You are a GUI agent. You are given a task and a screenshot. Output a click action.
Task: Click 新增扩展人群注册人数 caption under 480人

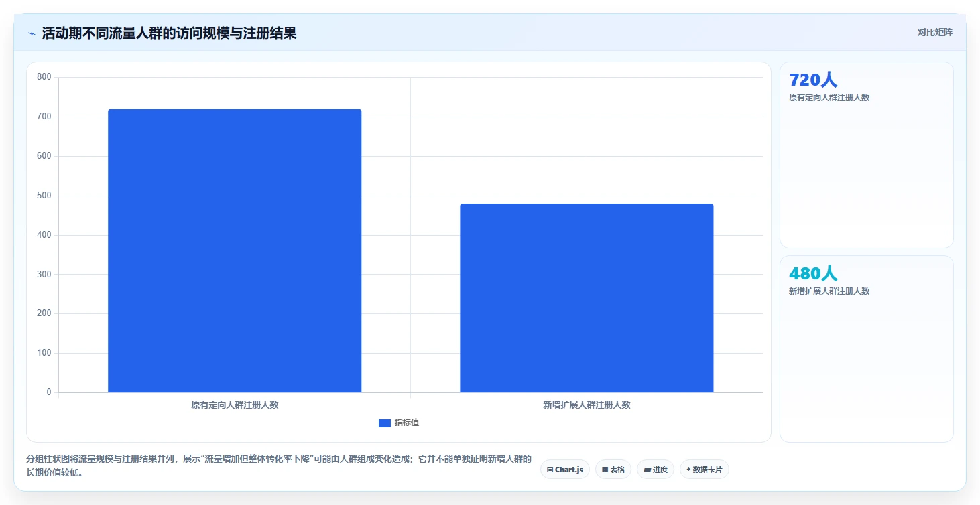click(829, 291)
